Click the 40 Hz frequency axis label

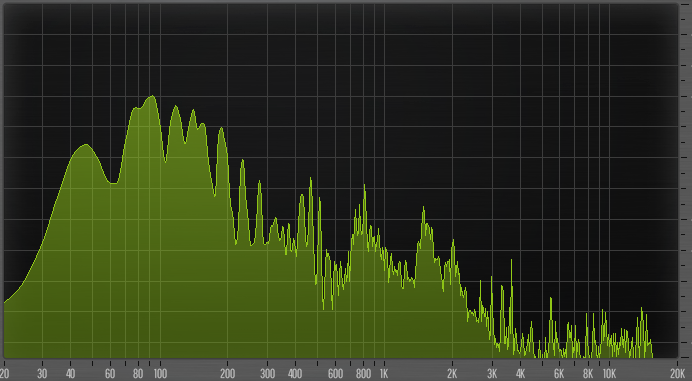(70, 374)
